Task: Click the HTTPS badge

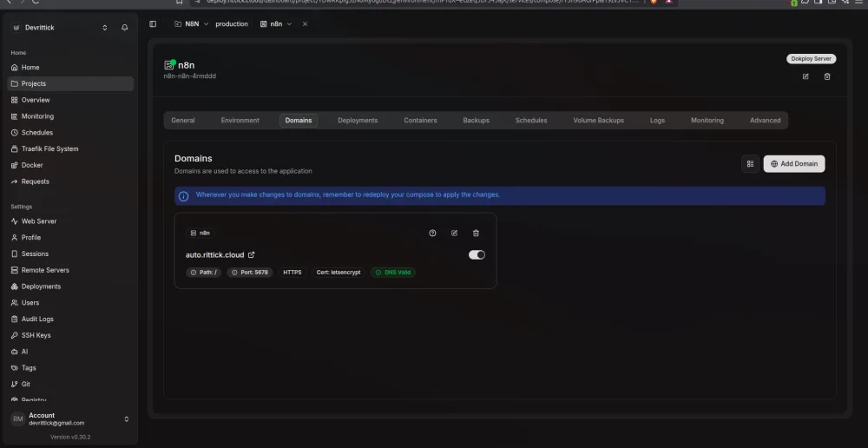Action: tap(293, 273)
